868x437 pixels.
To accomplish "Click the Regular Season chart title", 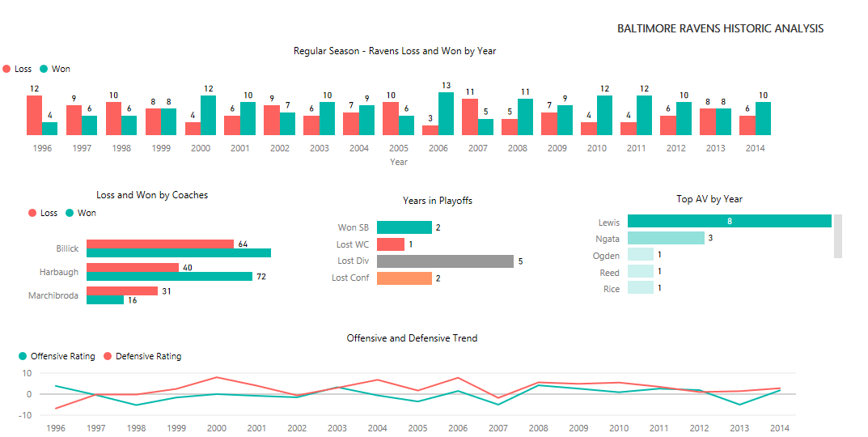I will [x=395, y=51].
